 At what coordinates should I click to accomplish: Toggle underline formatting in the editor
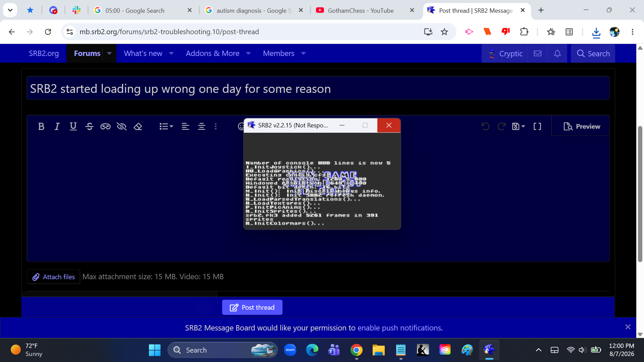point(73,126)
